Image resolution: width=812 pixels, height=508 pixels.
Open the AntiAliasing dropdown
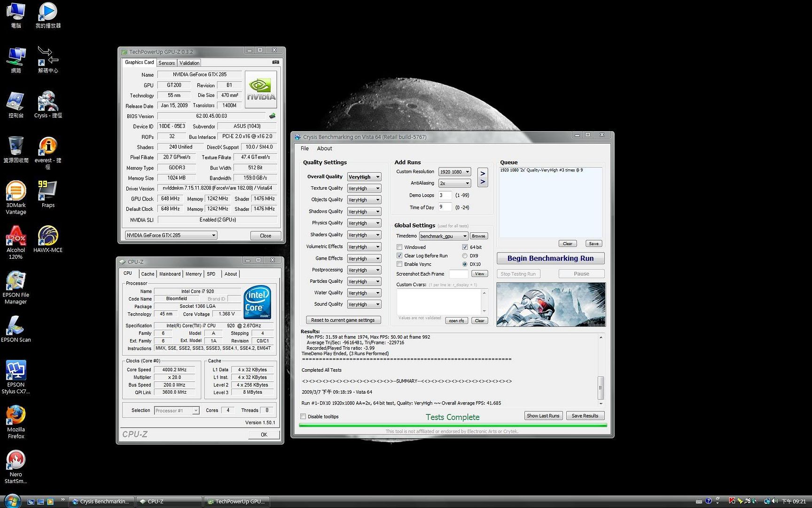tap(454, 183)
